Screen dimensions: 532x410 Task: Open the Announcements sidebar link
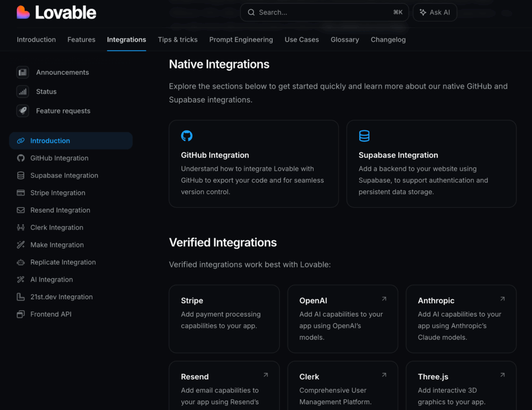(62, 72)
